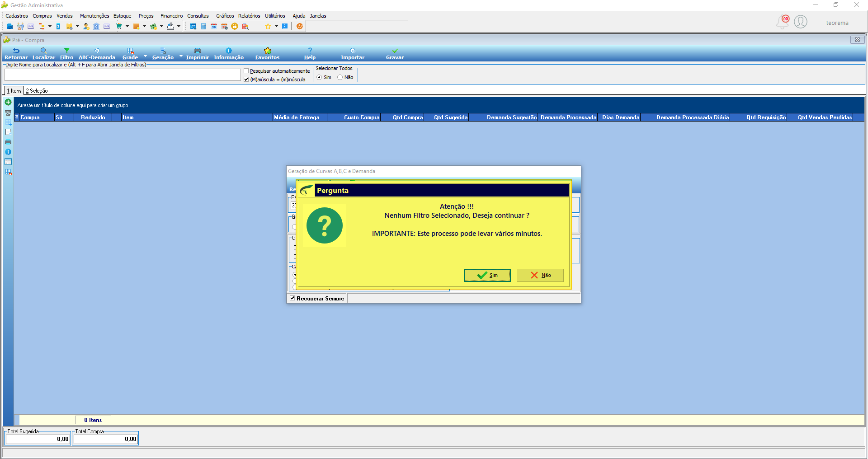Click the Filtro funnel tool

tap(66, 54)
